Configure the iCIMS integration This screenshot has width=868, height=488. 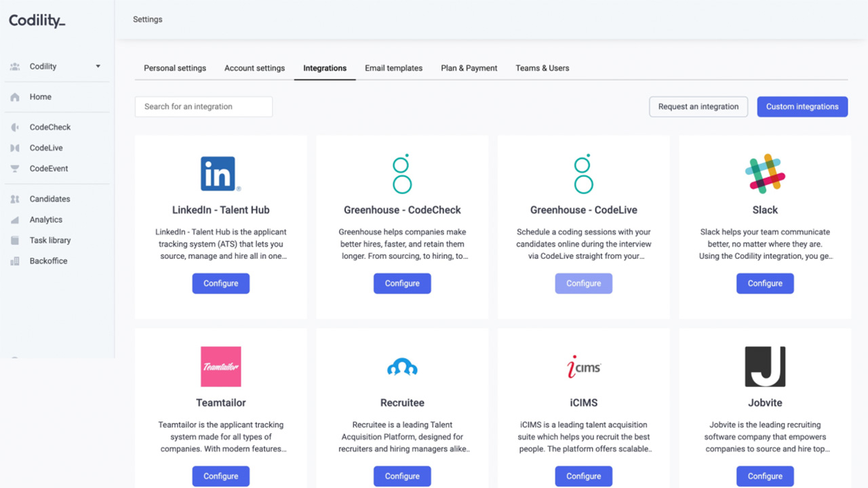583,476
